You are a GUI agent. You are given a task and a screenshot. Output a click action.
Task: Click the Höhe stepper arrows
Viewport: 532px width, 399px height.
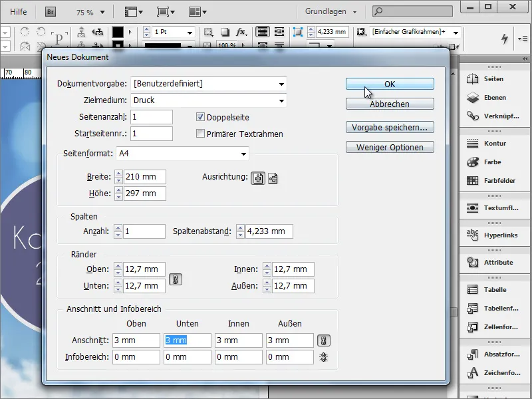pos(118,194)
